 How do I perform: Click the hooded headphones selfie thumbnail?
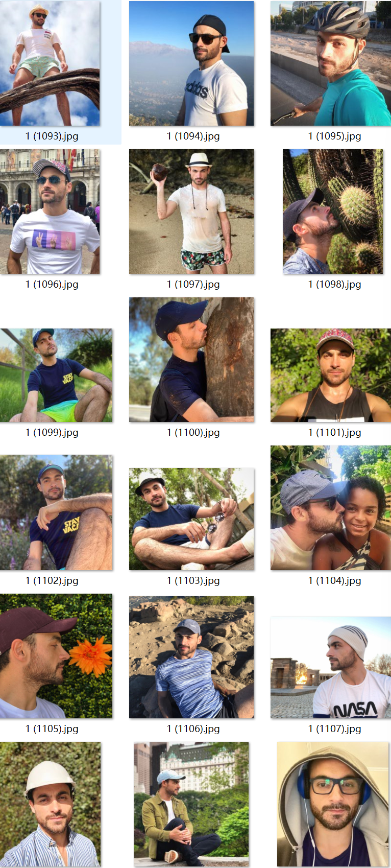[333, 804]
